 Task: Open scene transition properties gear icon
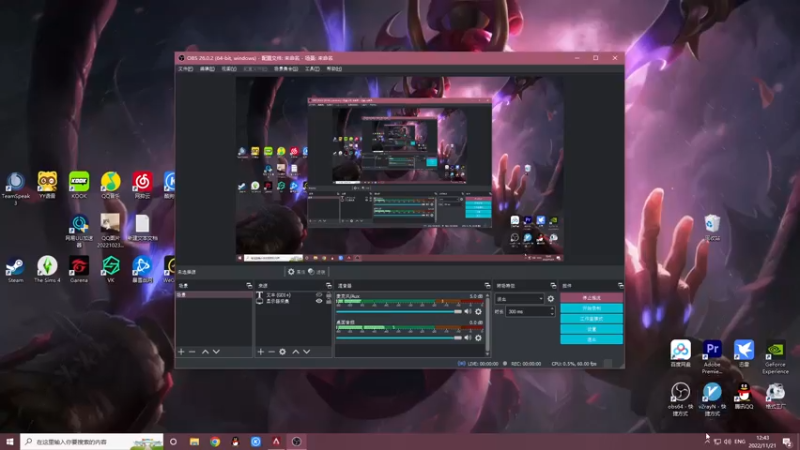tap(551, 299)
